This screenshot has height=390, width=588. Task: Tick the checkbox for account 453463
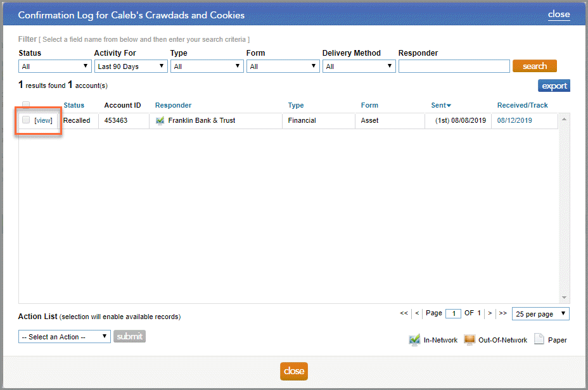tap(26, 120)
